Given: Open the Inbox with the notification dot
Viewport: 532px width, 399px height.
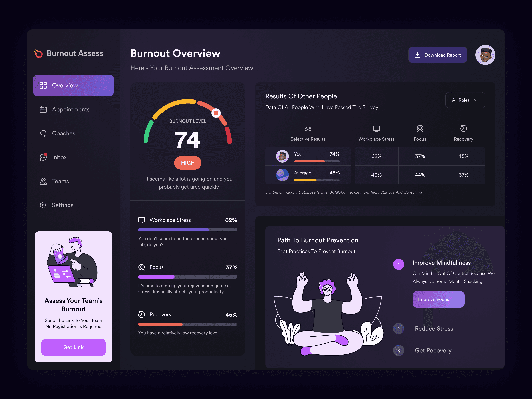Looking at the screenshot, I should tap(43, 157).
